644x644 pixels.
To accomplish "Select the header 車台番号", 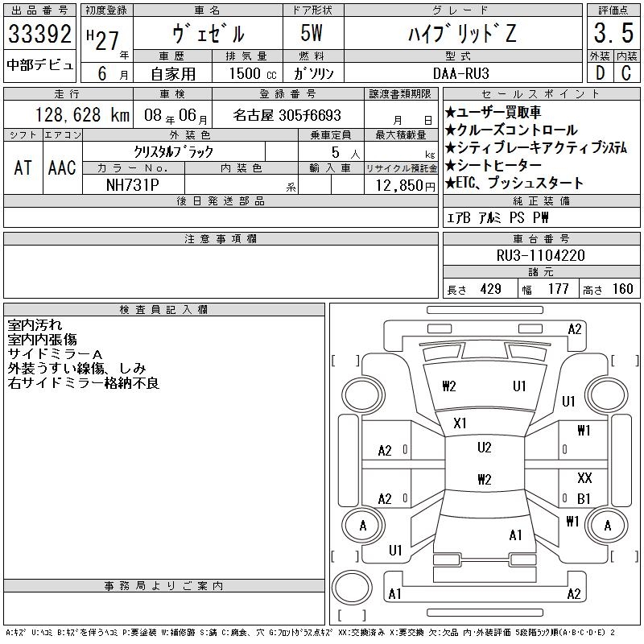I will point(541,238).
